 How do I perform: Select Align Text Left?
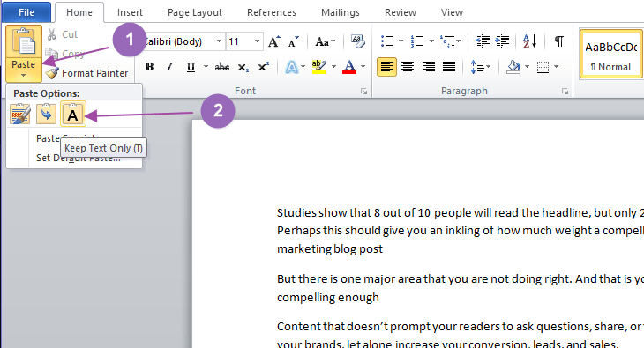(x=387, y=67)
